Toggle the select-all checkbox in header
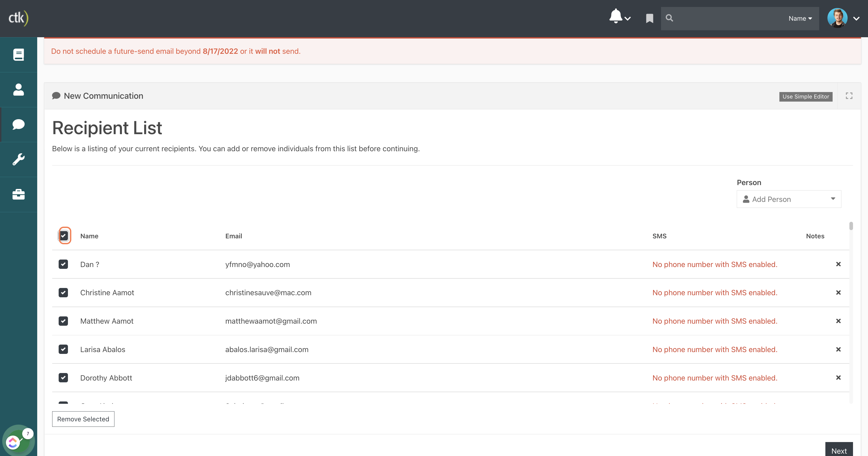The height and width of the screenshot is (456, 868). 64,236
